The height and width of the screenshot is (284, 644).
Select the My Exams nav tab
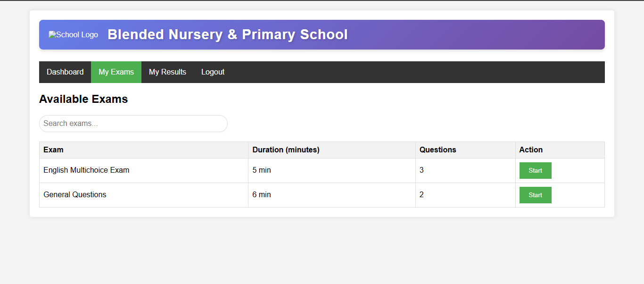click(x=116, y=72)
